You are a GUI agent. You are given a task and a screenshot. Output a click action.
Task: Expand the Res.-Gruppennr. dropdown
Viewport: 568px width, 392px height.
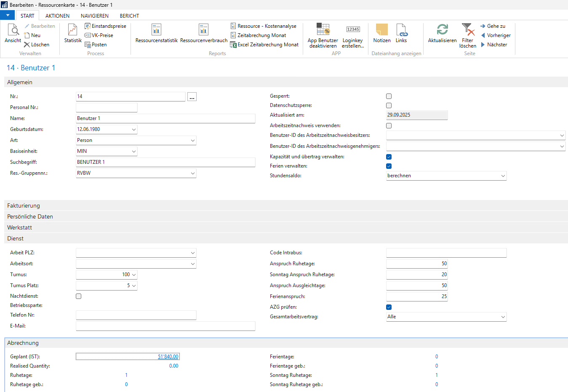pos(192,173)
